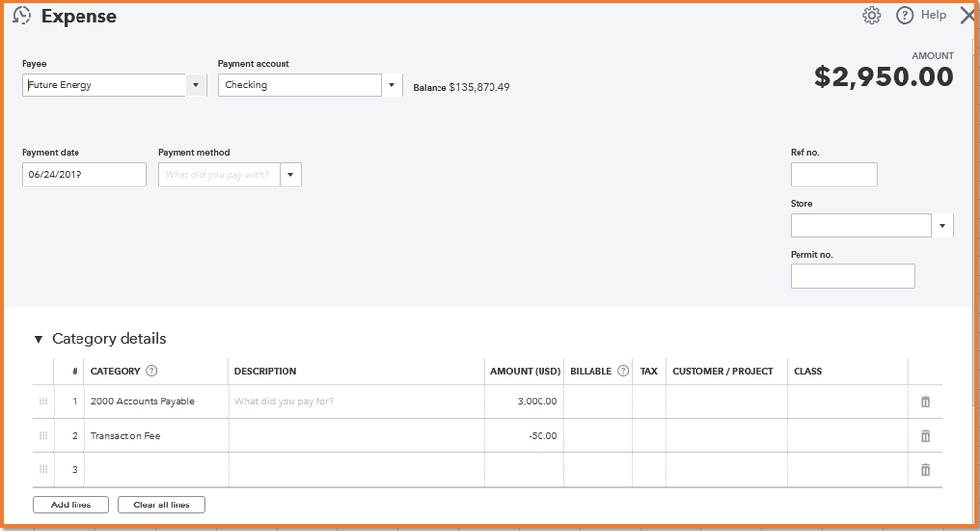Viewport: 980px width, 531px height.
Task: Collapse the Category details section
Action: point(39,339)
